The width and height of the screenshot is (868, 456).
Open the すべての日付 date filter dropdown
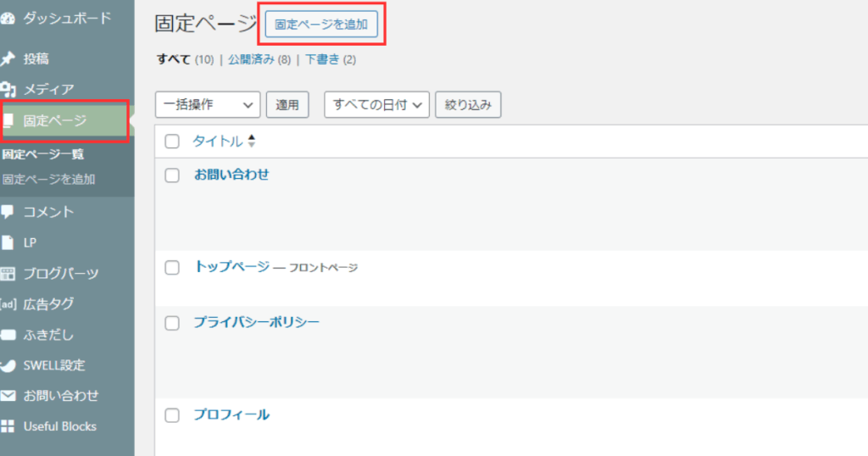pyautogui.click(x=376, y=104)
